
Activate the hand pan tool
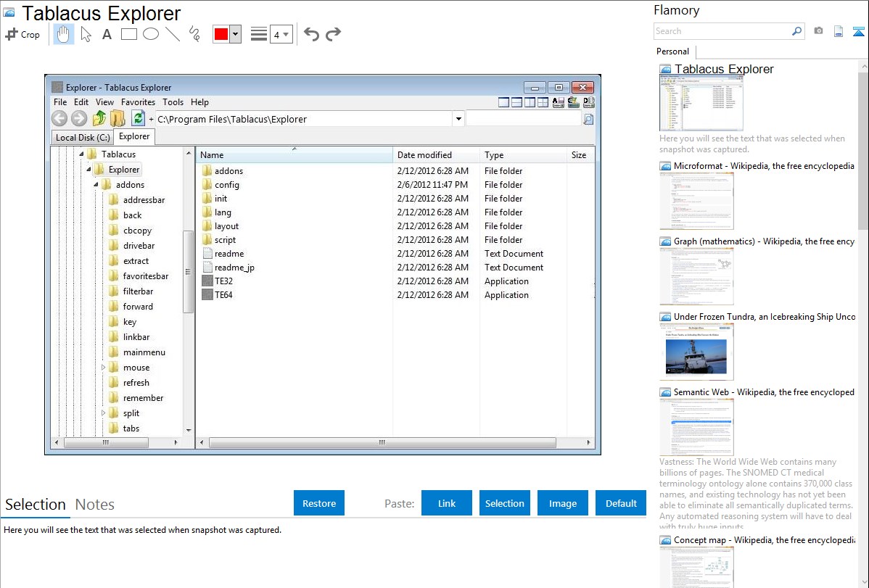pos(64,34)
